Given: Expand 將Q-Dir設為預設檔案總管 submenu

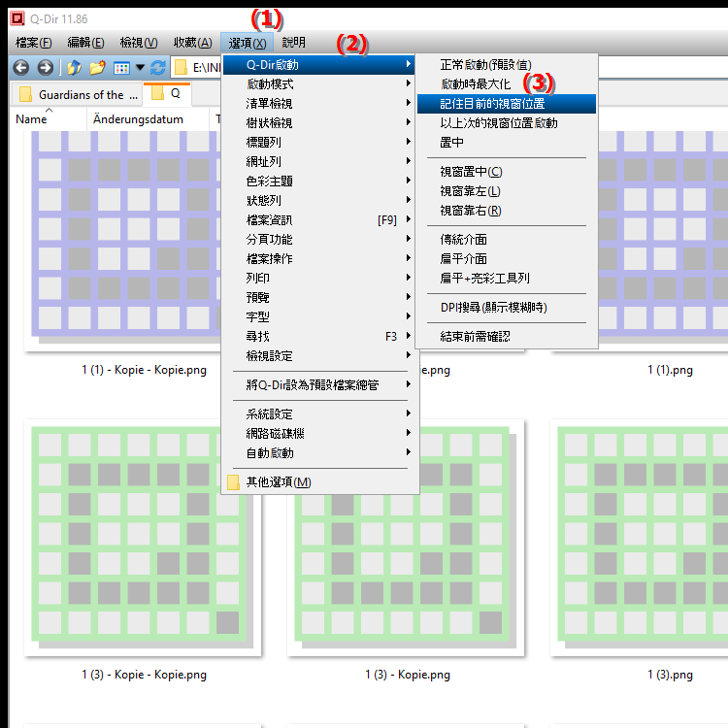Looking at the screenshot, I should 319,385.
